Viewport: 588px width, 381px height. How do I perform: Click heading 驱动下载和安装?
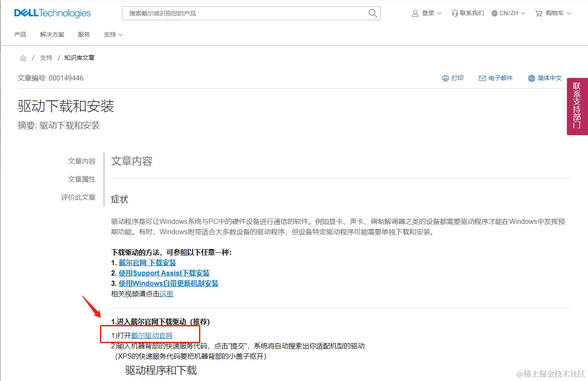pyautogui.click(x=66, y=106)
